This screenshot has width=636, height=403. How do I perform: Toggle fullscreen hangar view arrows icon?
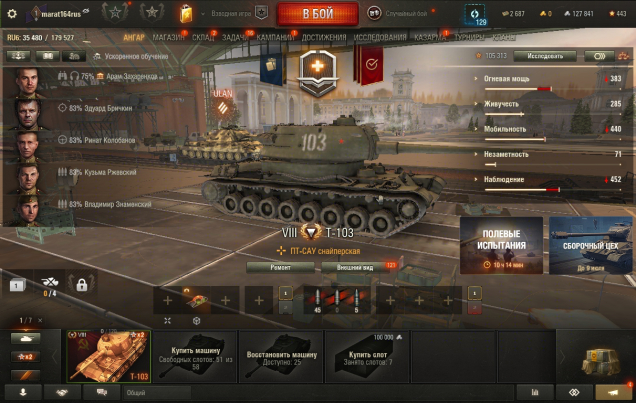click(168, 321)
